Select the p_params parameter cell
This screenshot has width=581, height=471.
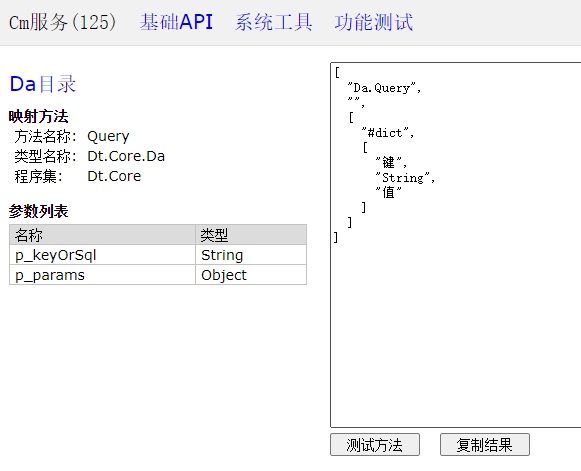[x=102, y=275]
